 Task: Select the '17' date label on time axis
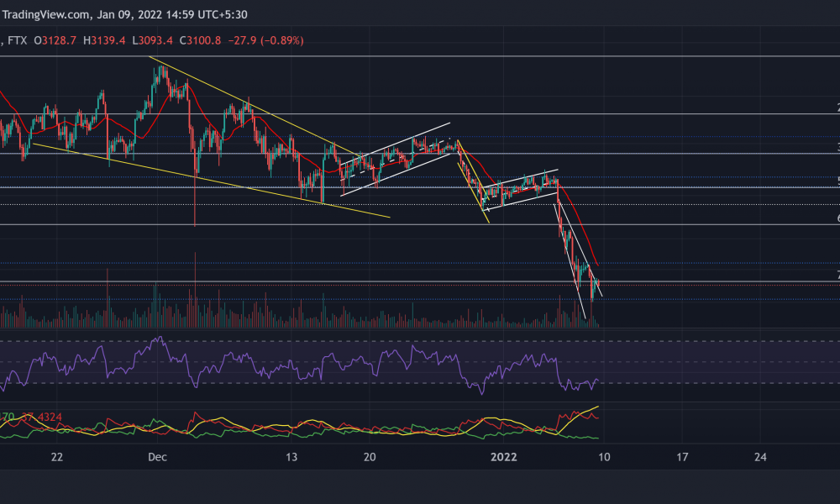tap(682, 457)
